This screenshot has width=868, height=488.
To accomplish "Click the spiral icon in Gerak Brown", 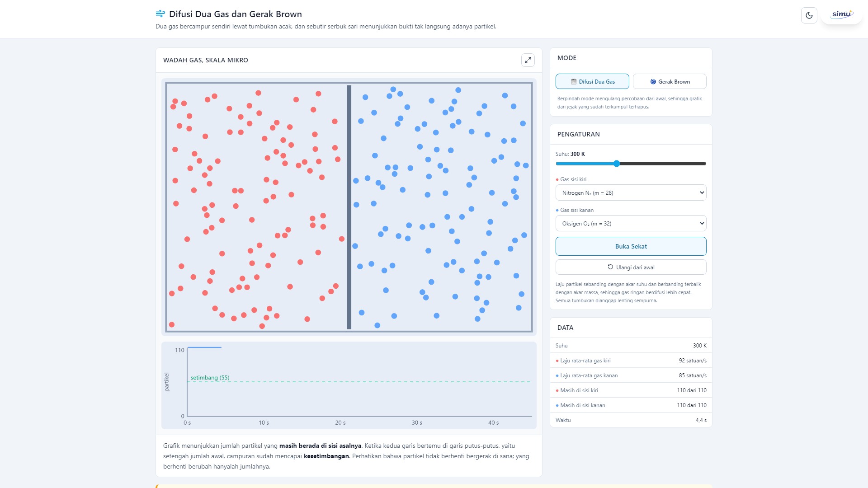I will 653,82.
